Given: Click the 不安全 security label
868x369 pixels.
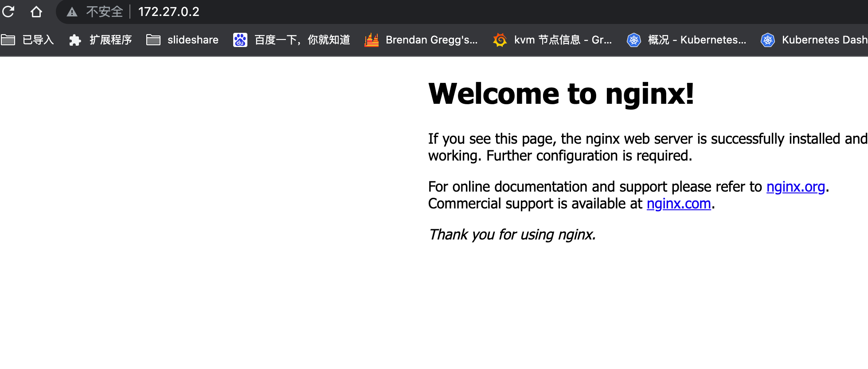Looking at the screenshot, I should click(104, 12).
